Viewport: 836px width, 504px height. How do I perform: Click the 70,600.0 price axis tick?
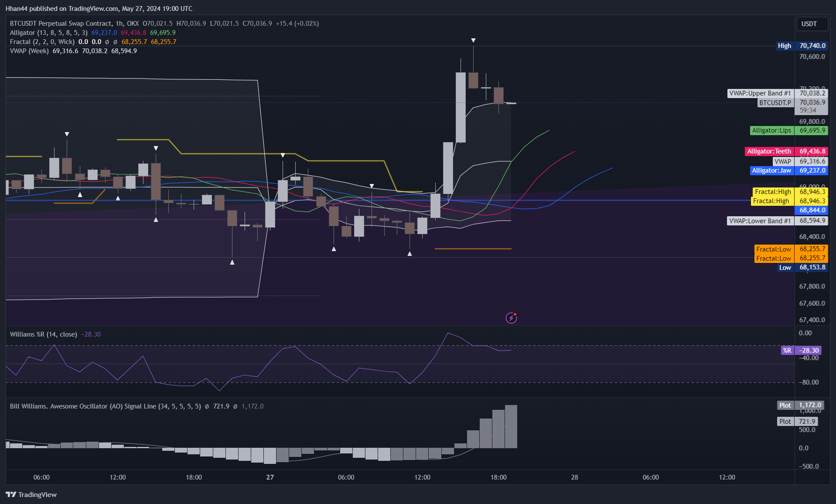pyautogui.click(x=812, y=57)
